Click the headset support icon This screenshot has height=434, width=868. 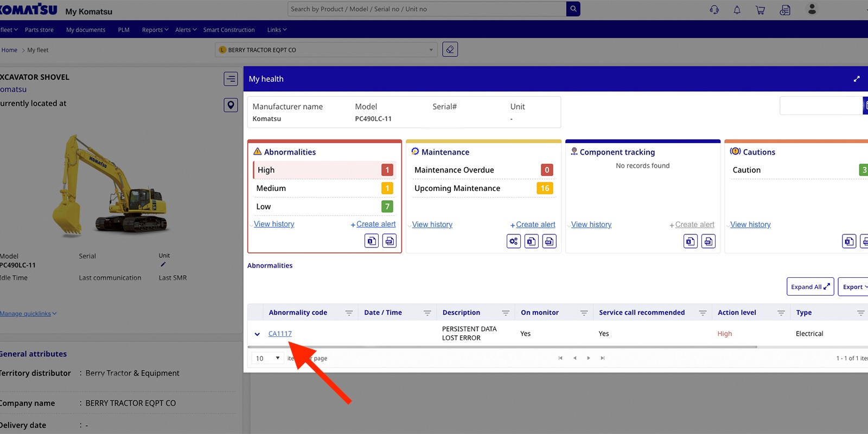pos(714,10)
